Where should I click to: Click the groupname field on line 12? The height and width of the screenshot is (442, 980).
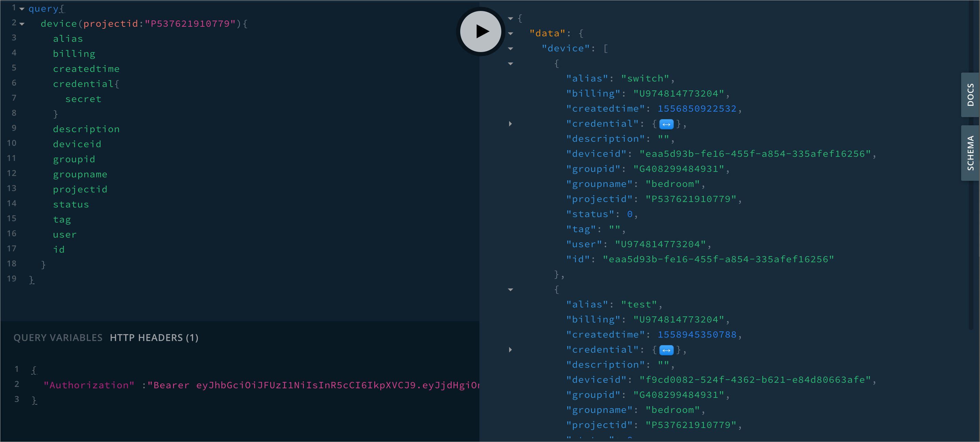pyautogui.click(x=80, y=174)
